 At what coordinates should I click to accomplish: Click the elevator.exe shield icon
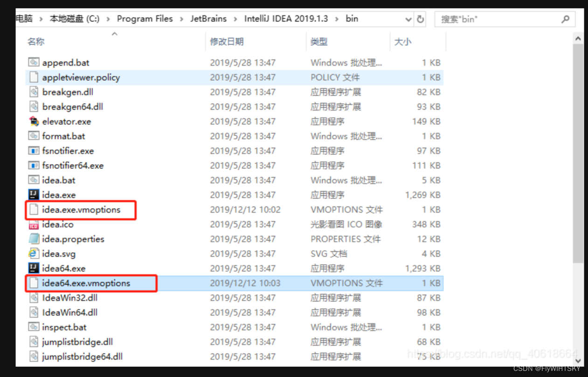33,121
